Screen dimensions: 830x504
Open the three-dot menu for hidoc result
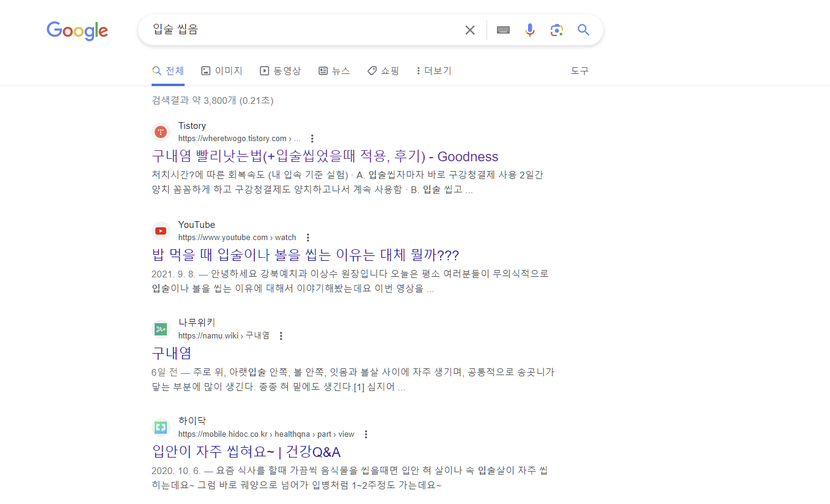[x=366, y=434]
